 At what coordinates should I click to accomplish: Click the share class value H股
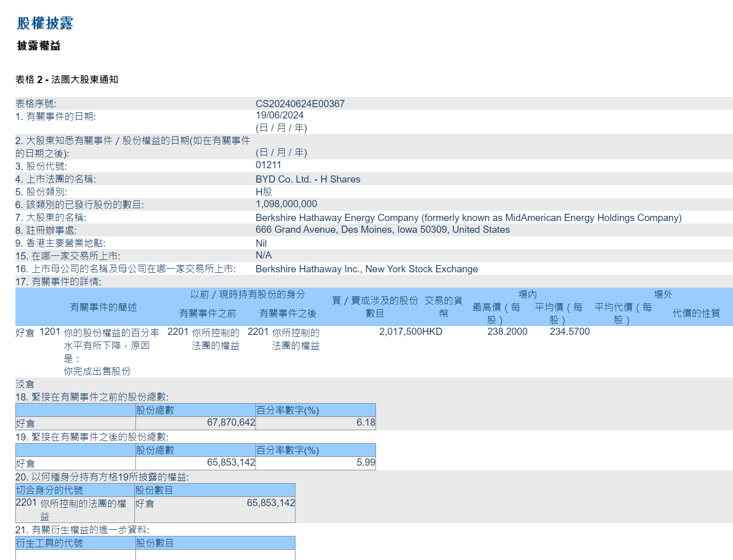tap(264, 192)
